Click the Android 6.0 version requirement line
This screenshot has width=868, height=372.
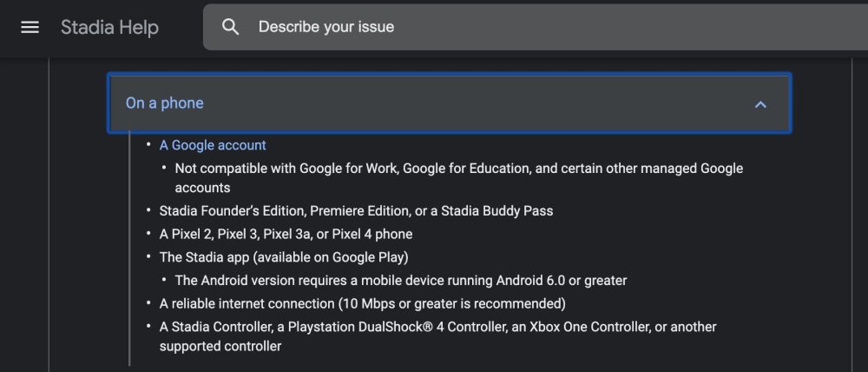click(x=400, y=281)
